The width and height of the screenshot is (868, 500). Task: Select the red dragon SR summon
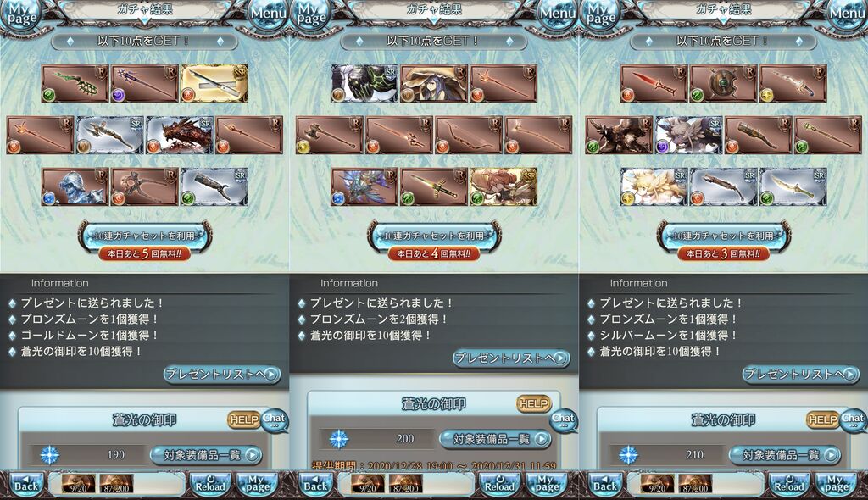coord(180,135)
